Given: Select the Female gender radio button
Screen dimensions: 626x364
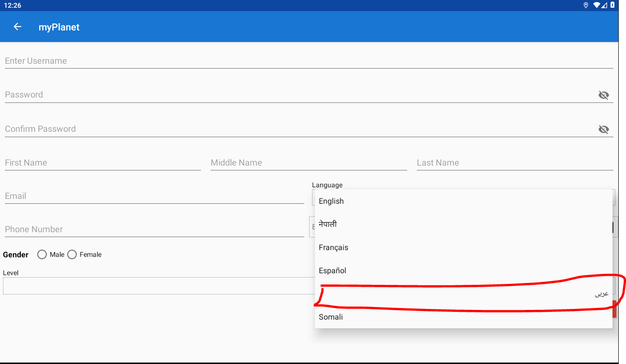Looking at the screenshot, I should click(71, 254).
